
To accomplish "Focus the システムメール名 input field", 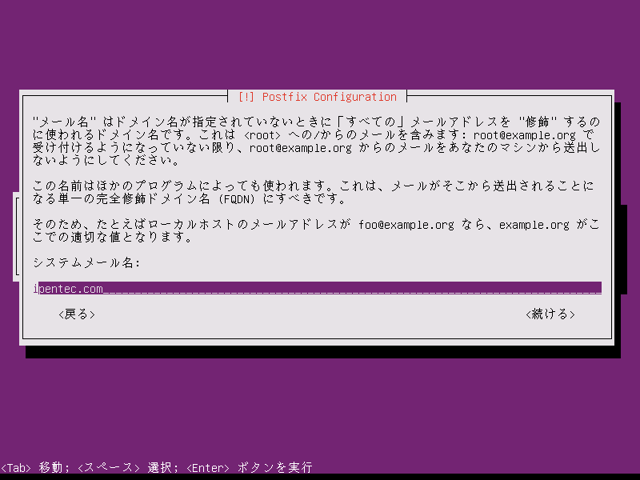I will [x=317, y=288].
